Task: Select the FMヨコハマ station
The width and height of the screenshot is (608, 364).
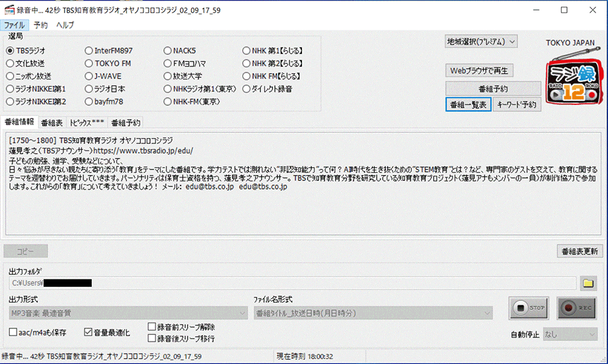Action: (185, 63)
